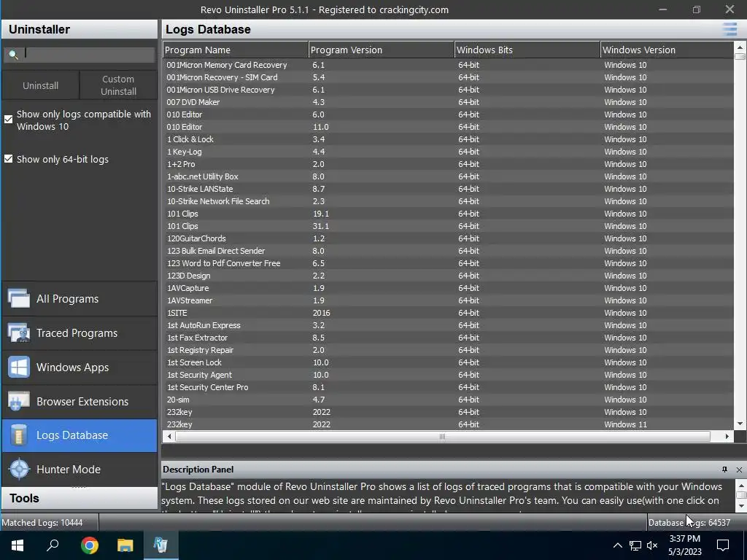The image size is (747, 560).
Task: Launch Google Chrome from the taskbar
Action: click(x=89, y=545)
